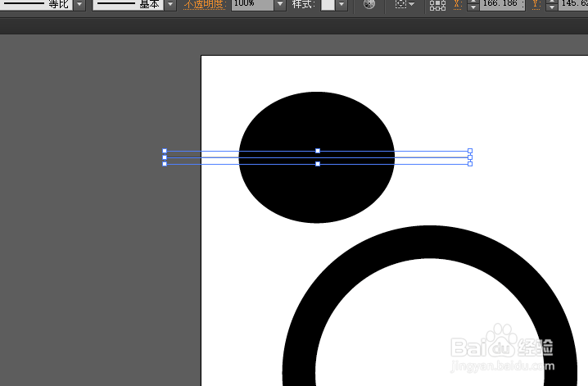Image resolution: width=588 pixels, height=386 pixels.
Task: Click the selection's top center handle
Action: [318, 151]
